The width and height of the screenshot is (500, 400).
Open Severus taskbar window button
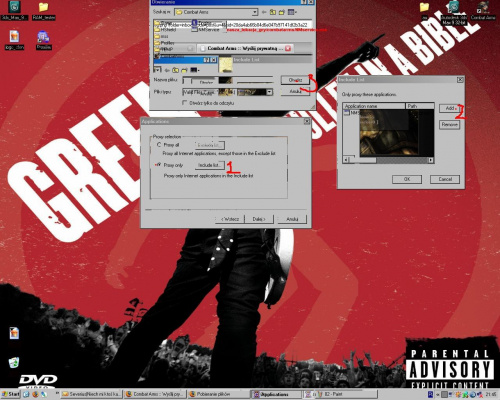click(x=92, y=394)
